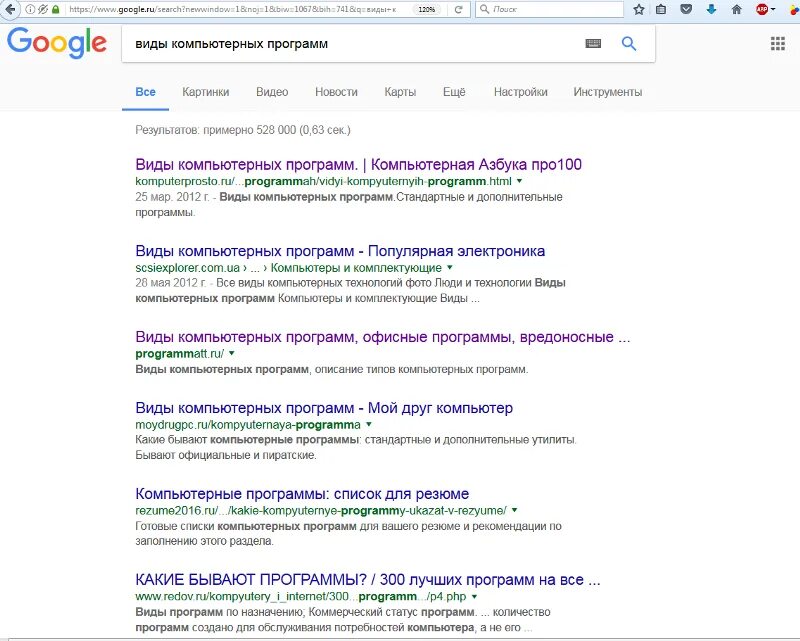
Task: Expand arrow next to komputerprosto.ru URL
Action: click(x=519, y=181)
